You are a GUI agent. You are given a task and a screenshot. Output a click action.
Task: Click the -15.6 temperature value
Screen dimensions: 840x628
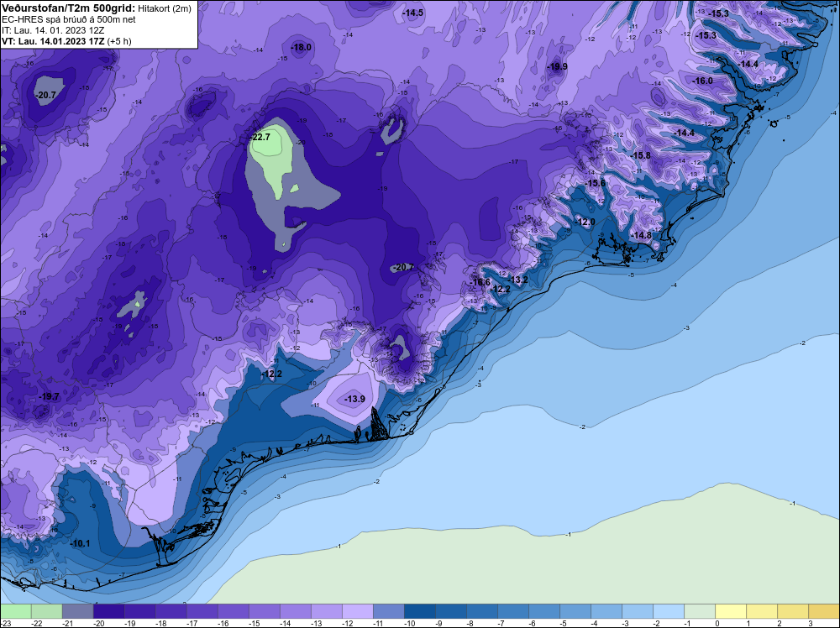[596, 183]
